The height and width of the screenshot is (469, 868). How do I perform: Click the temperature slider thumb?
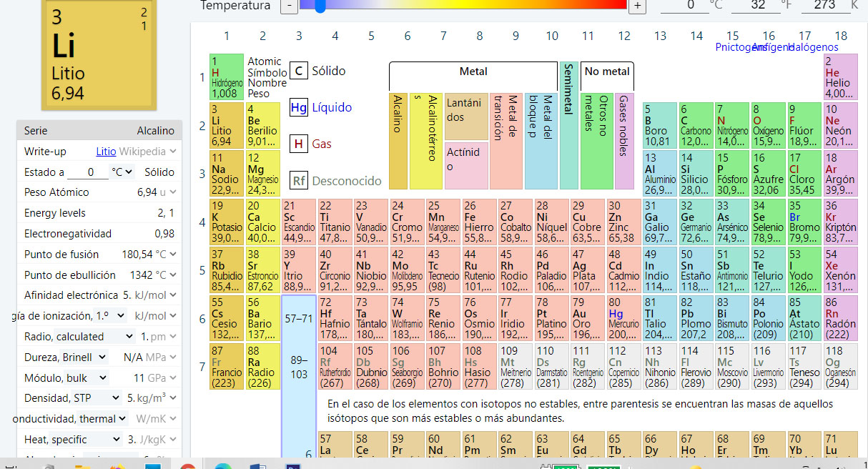320,6
